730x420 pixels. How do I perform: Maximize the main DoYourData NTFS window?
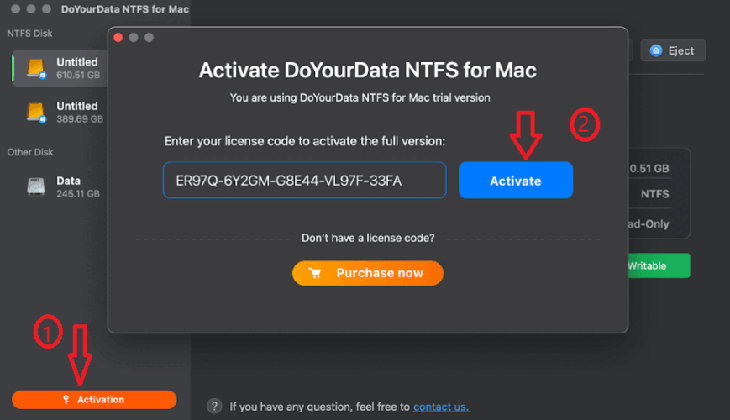[44, 9]
